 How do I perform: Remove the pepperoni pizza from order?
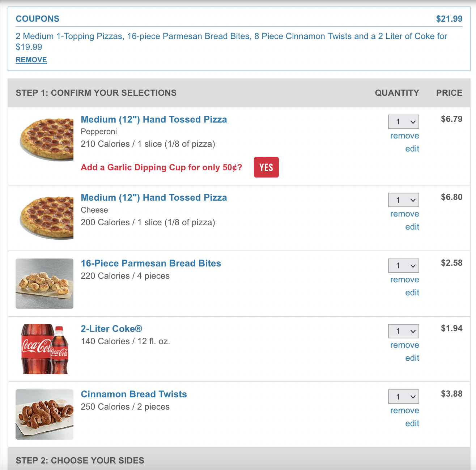coord(404,136)
